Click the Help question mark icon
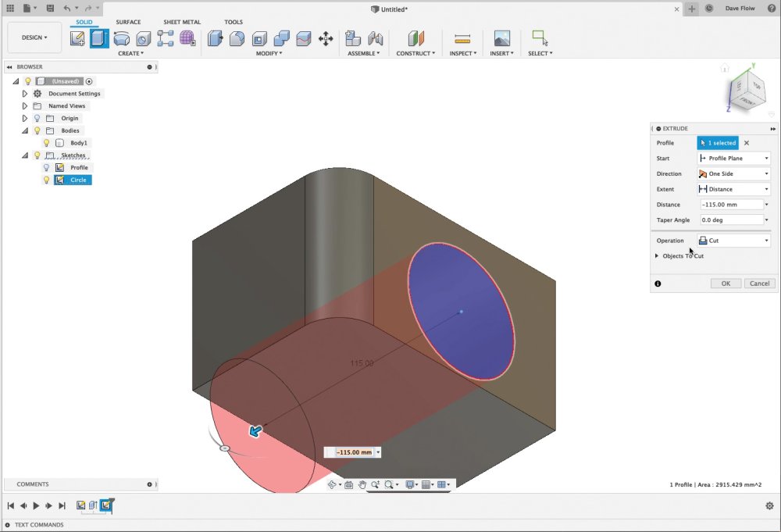 tap(772, 9)
